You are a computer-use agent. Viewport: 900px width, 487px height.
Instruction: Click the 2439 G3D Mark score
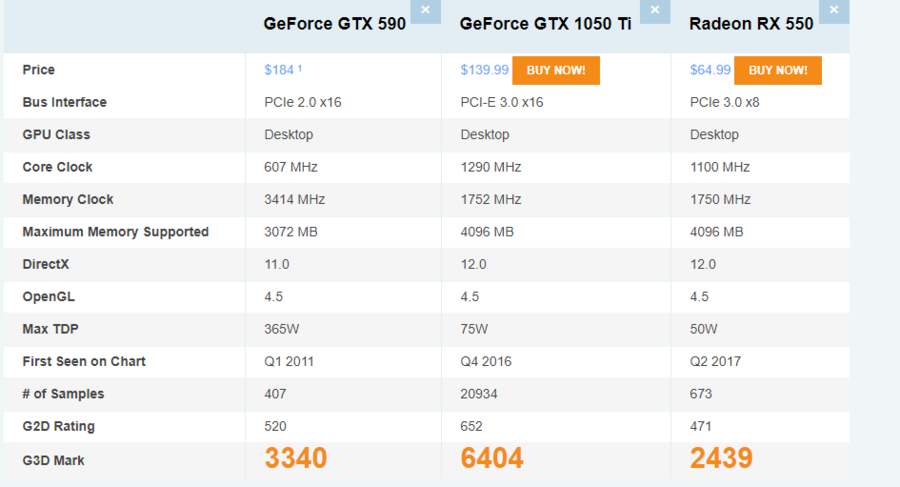click(x=721, y=458)
